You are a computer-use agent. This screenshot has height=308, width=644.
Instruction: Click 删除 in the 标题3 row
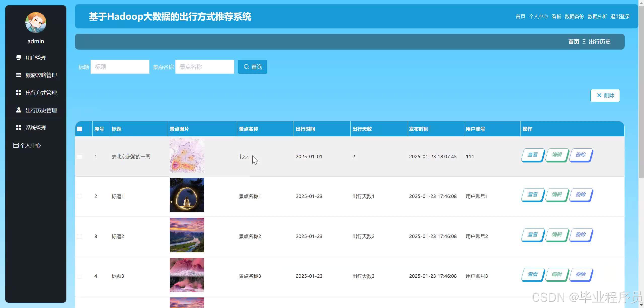(x=581, y=275)
